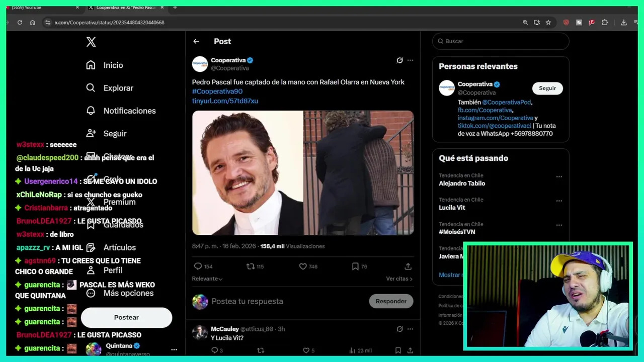Open Explorar from the sidebar
644x362 pixels.
click(110, 88)
